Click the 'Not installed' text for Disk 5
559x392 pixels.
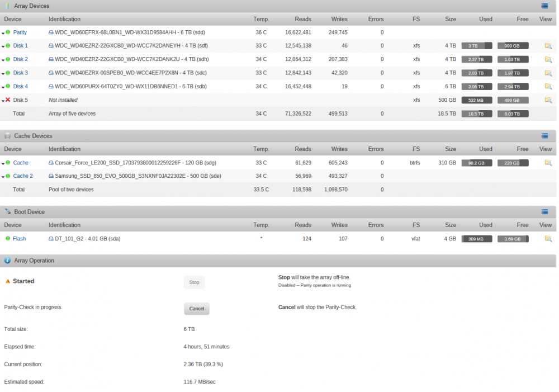[63, 100]
